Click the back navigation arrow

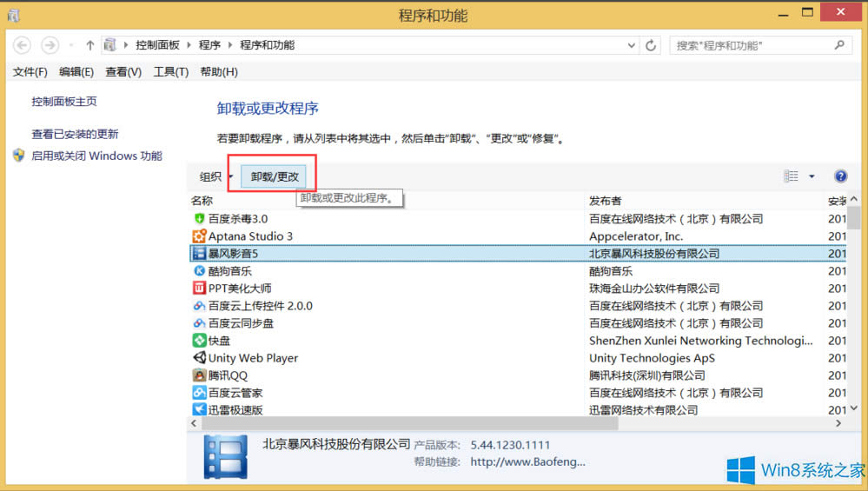click(x=22, y=45)
